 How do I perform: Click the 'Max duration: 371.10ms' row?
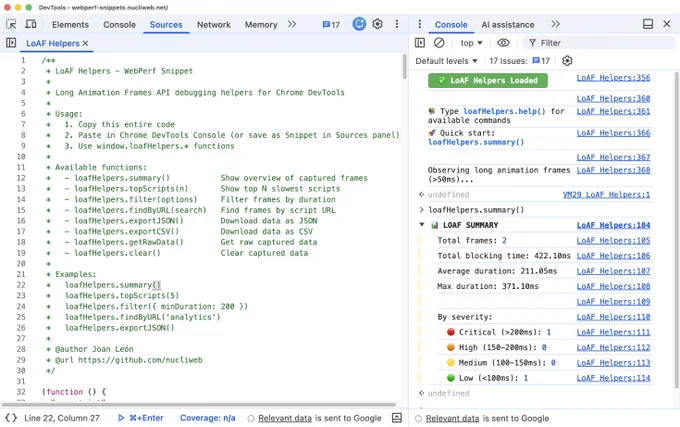tap(488, 286)
